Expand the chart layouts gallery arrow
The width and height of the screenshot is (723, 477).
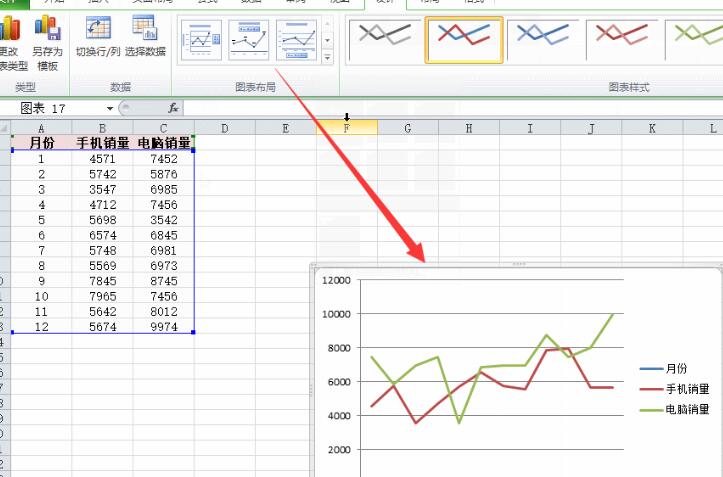click(327, 58)
